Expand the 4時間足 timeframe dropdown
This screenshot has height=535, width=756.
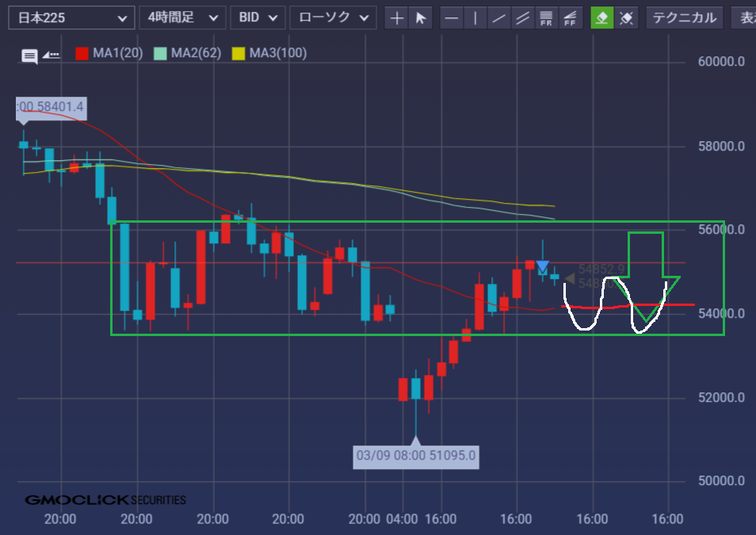coord(181,17)
